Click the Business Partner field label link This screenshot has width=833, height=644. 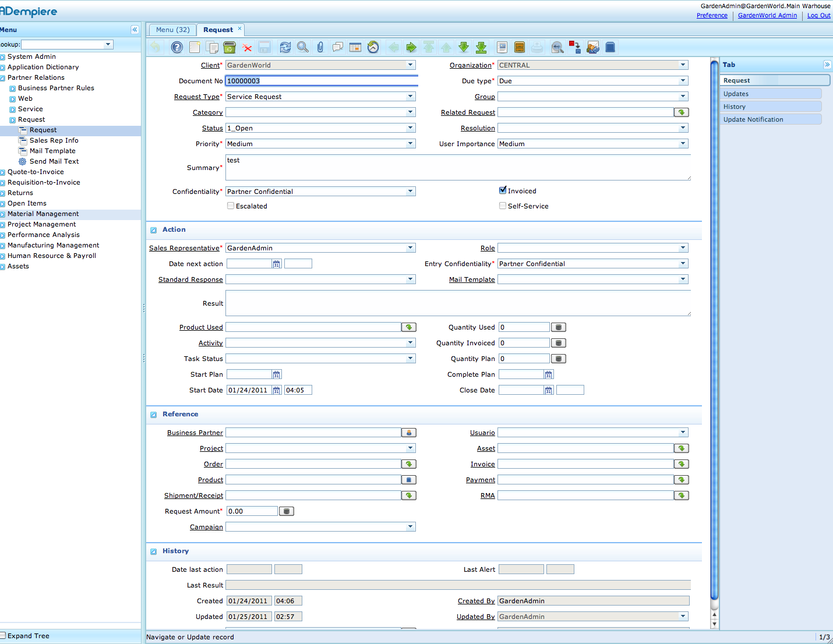(x=195, y=433)
